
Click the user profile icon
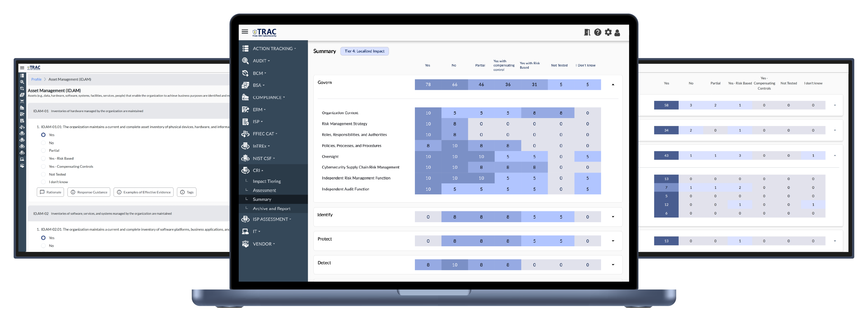point(617,33)
